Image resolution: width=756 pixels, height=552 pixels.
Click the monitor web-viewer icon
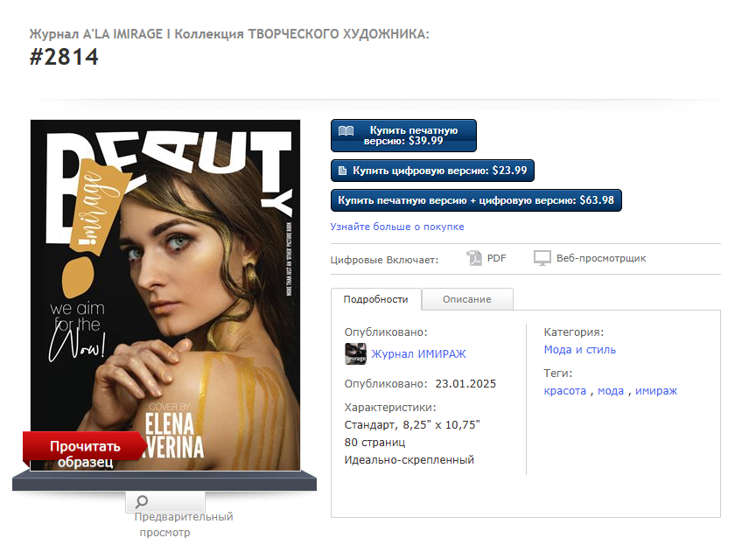(542, 258)
